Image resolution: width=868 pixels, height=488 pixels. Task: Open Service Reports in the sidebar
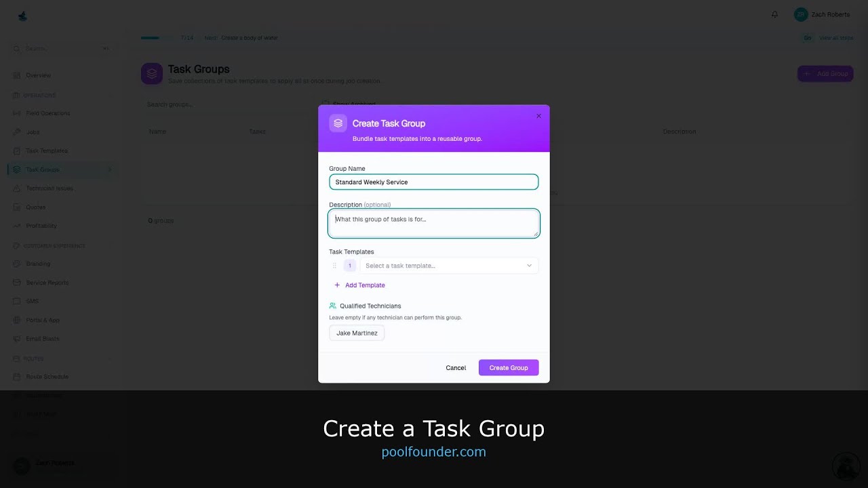[x=47, y=283]
